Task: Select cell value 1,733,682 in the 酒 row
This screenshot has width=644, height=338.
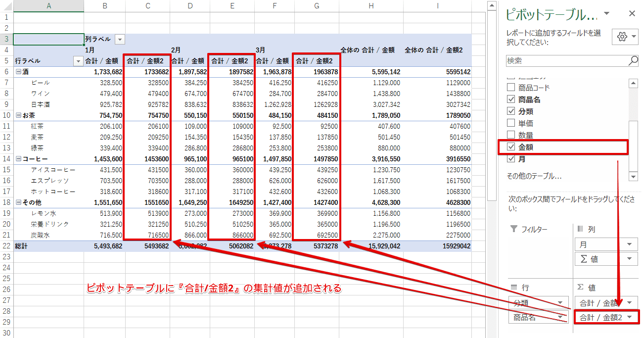Action: point(104,72)
